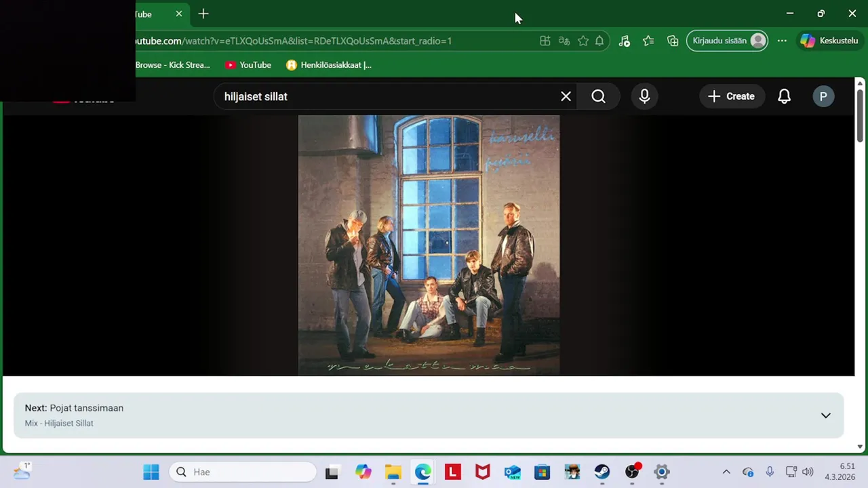
Task: Open Edge Collections icon
Action: [673, 41]
